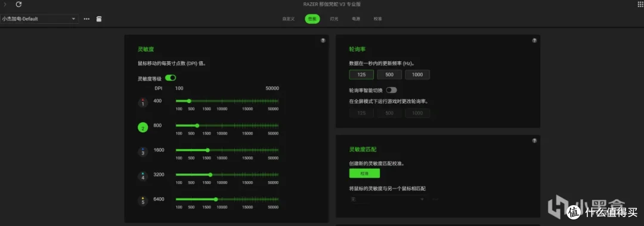Screen dimensions: 644x226
Task: Click the refresh icon in the top bar
Action: [x=18, y=5]
